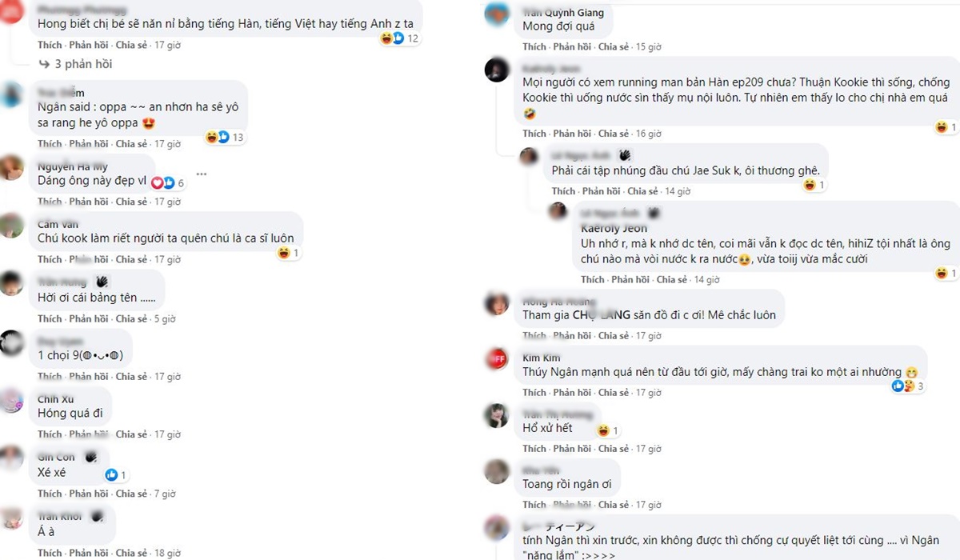Open avatar beside running man ep209 comment
960x560 pixels.
(x=498, y=70)
